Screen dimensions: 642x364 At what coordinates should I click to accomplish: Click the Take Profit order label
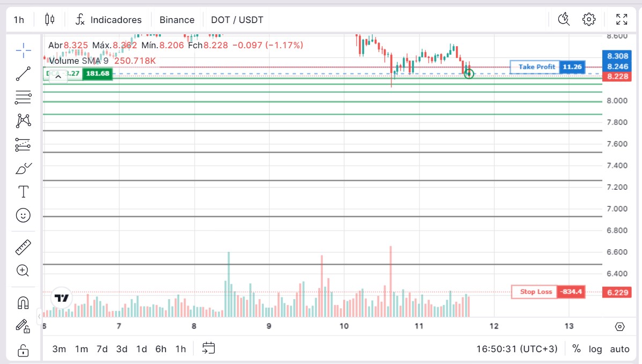point(536,67)
